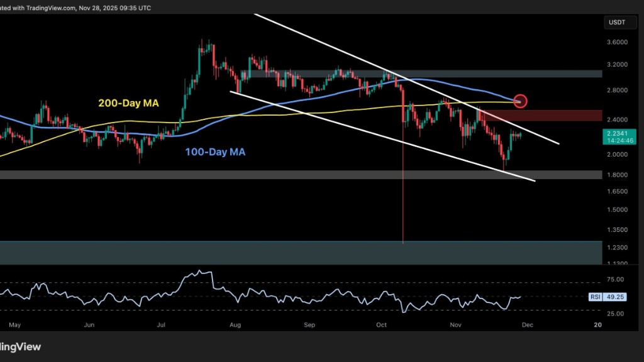Click the 3.6000 price axis level
The width and height of the screenshot is (644, 362).
[x=617, y=43]
